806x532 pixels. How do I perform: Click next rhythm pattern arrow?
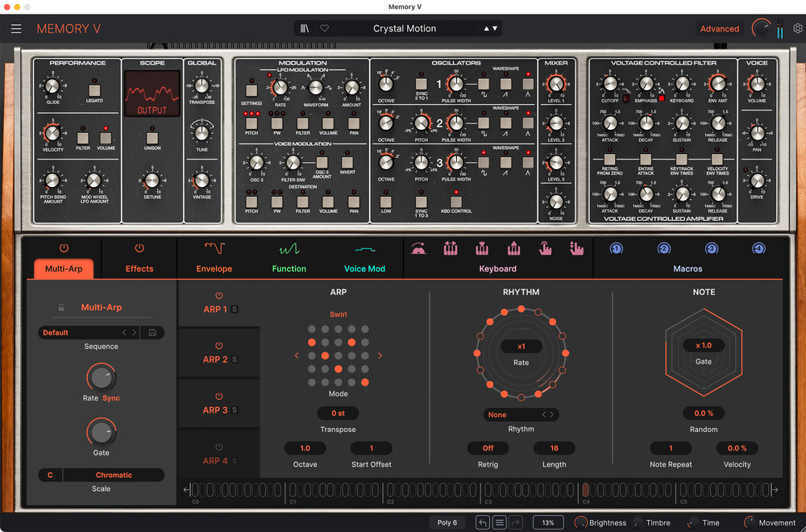click(552, 415)
